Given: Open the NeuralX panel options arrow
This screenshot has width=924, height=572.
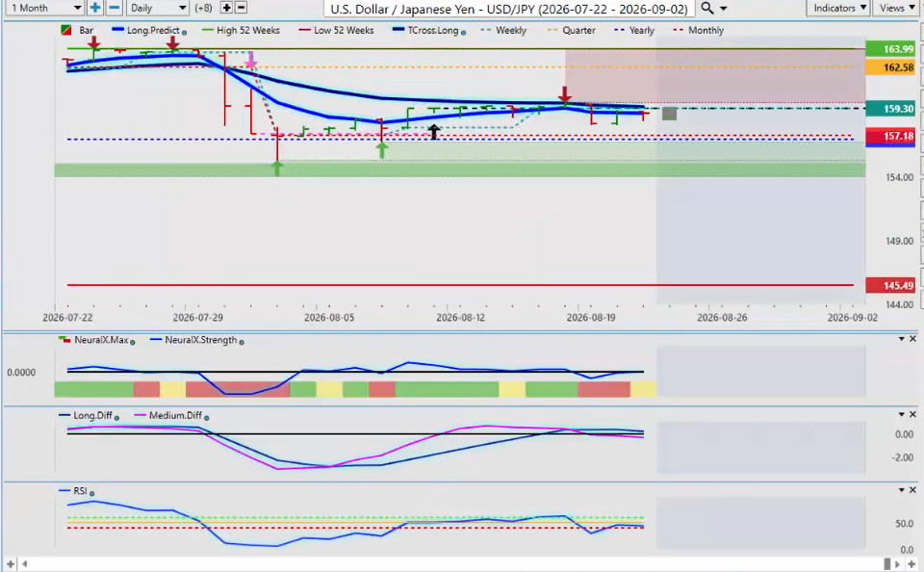Looking at the screenshot, I should click(902, 339).
